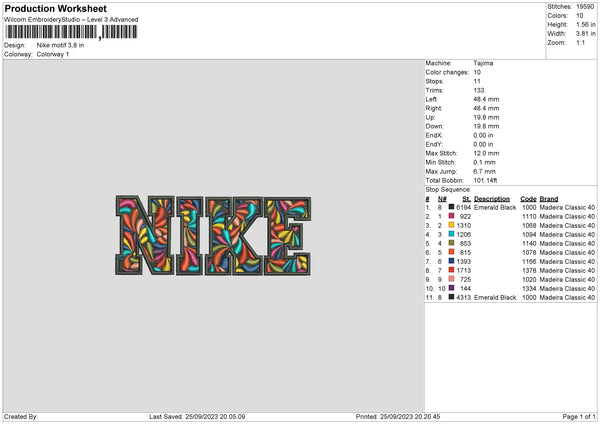Click the Width value 3.81 in

coord(585,34)
